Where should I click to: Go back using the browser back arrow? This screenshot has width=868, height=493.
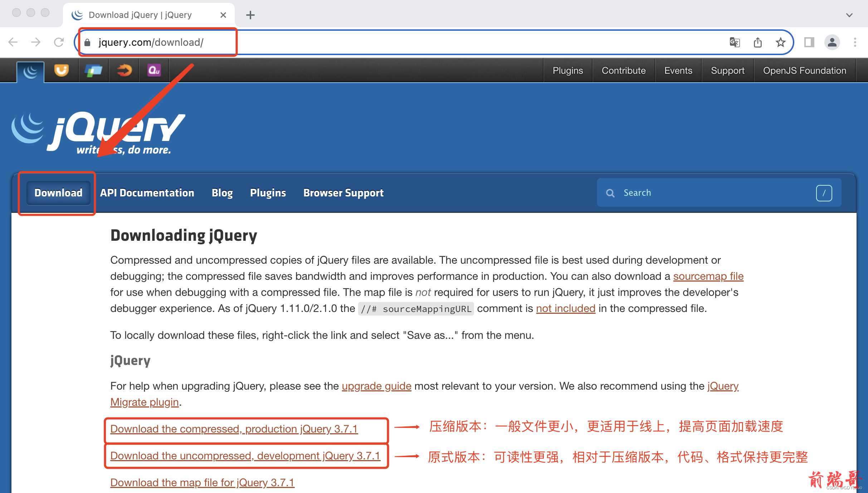(13, 42)
